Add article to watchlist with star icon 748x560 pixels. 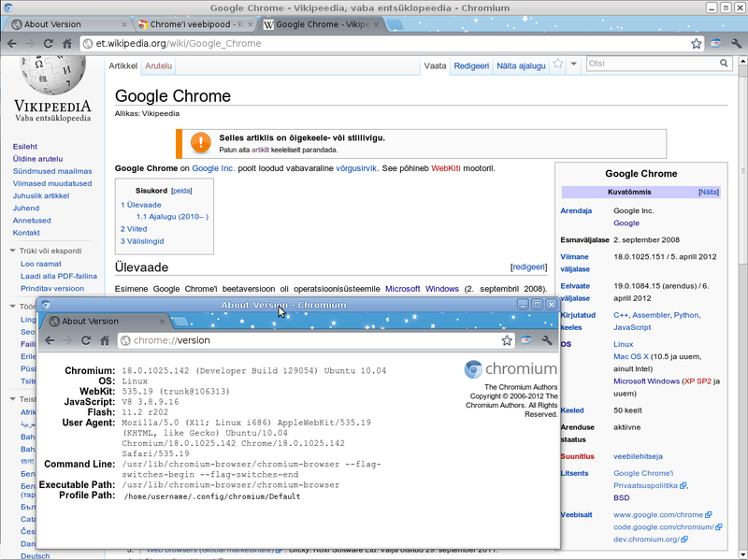pos(557,64)
